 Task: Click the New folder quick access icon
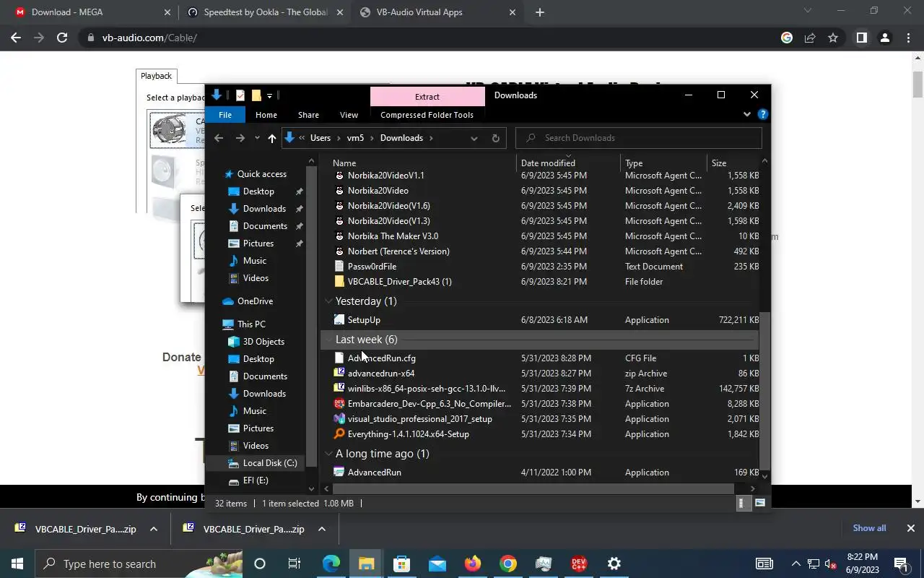(256, 95)
